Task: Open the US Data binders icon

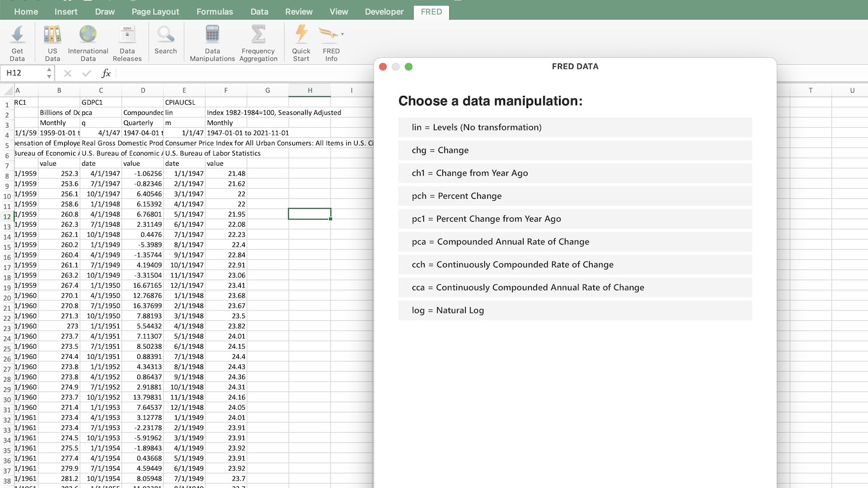Action: click(53, 35)
